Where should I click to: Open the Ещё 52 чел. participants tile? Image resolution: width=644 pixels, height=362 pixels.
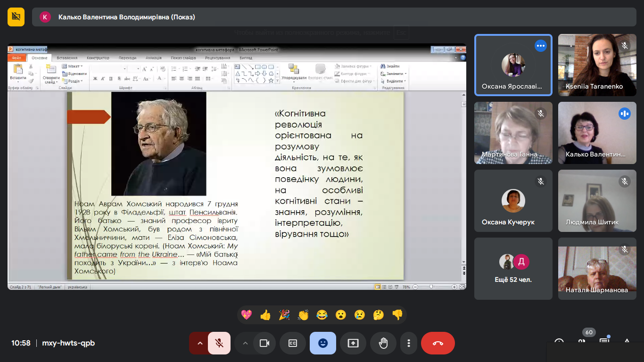(513, 269)
